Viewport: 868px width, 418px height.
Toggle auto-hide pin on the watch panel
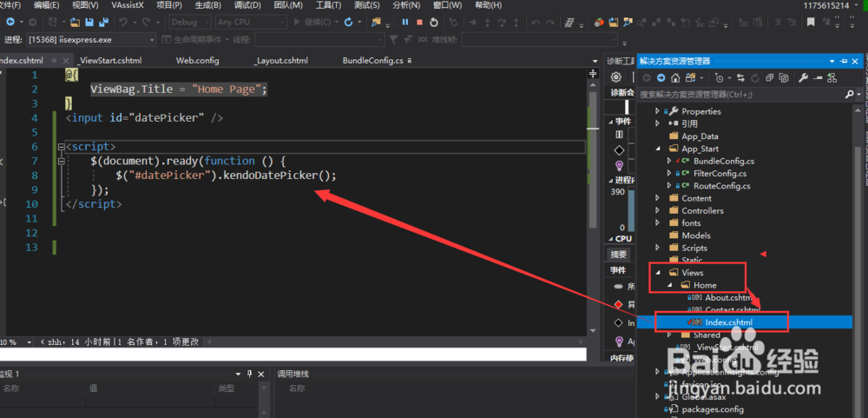click(x=249, y=374)
